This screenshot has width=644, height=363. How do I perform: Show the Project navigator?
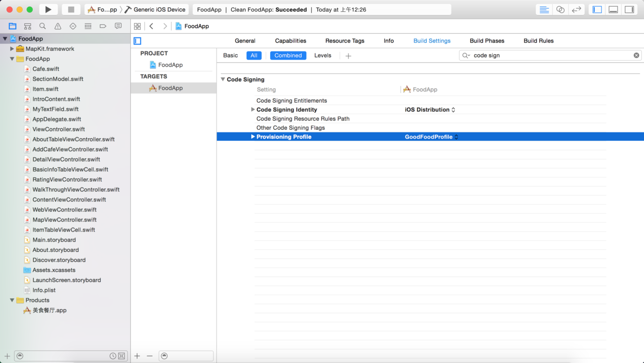(12, 26)
